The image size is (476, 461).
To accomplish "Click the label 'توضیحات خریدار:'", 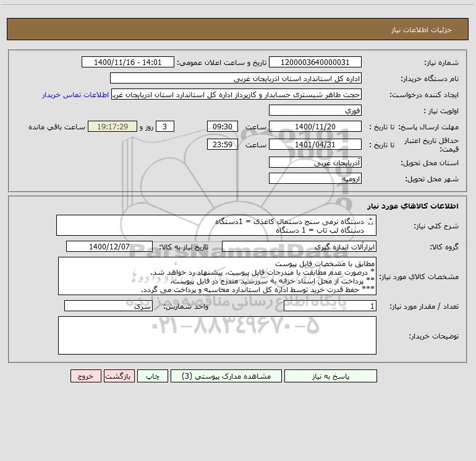I will [433, 337].
